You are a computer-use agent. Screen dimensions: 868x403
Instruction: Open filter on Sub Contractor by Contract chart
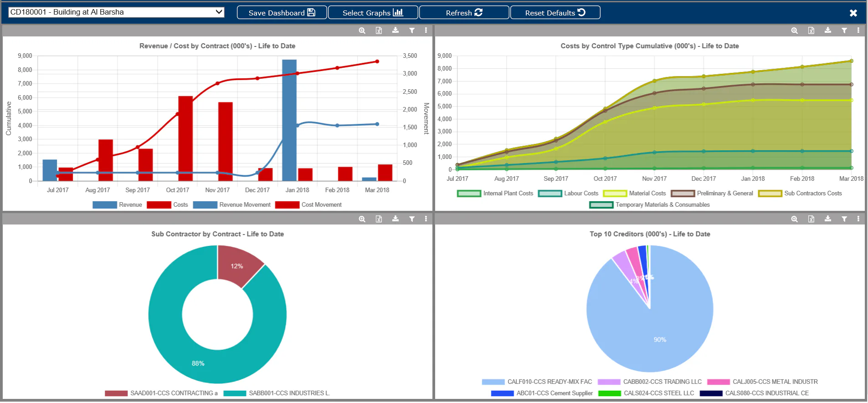[412, 219]
